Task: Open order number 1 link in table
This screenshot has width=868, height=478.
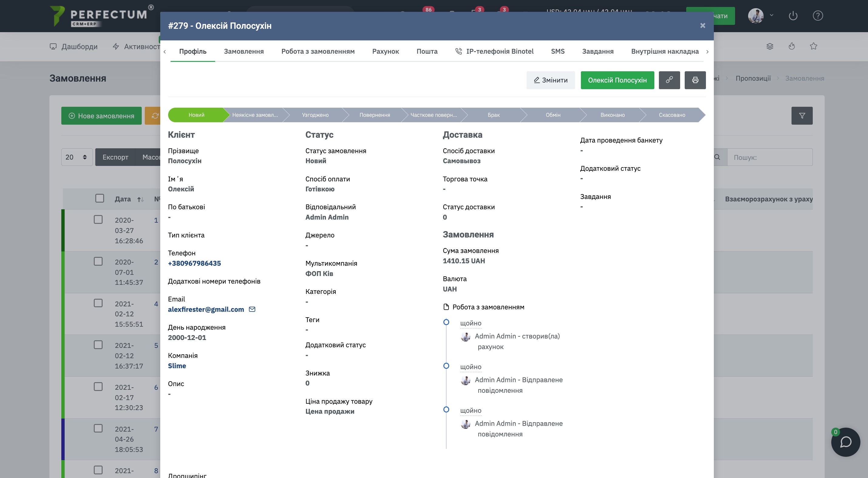Action: [156, 220]
